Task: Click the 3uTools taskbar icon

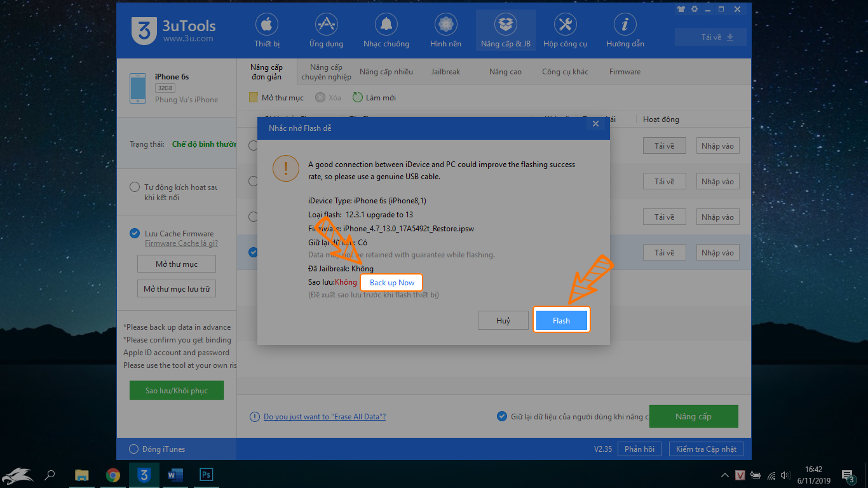Action: [x=144, y=475]
